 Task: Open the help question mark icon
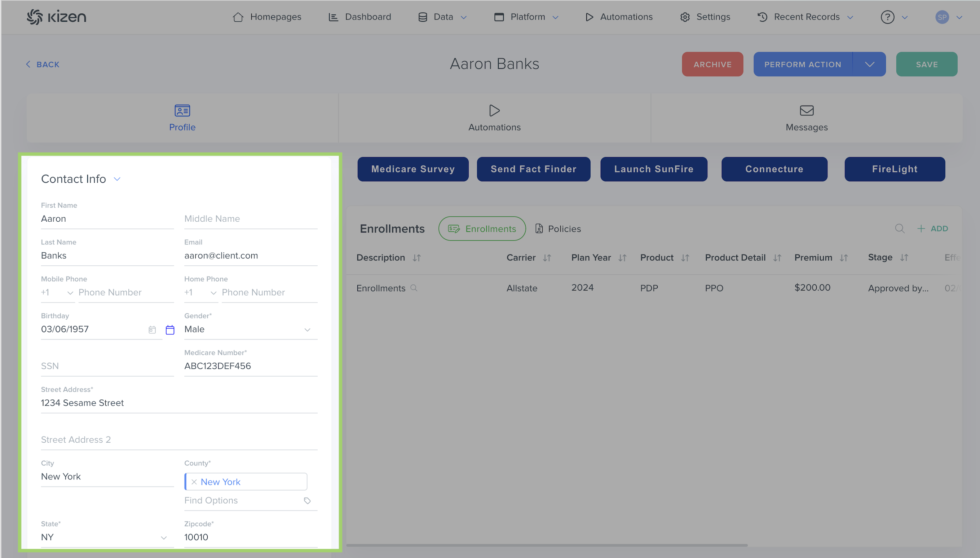(x=887, y=17)
